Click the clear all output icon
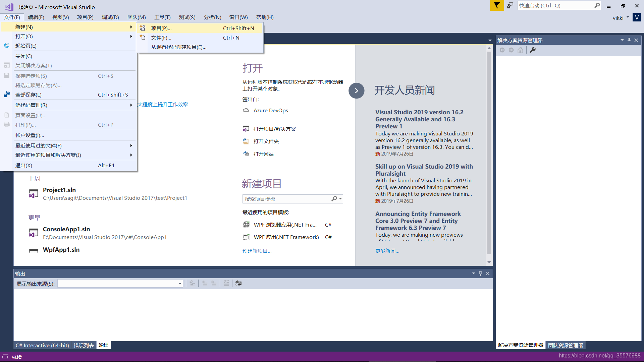Screen dimensions: 644x362 pos(226,283)
